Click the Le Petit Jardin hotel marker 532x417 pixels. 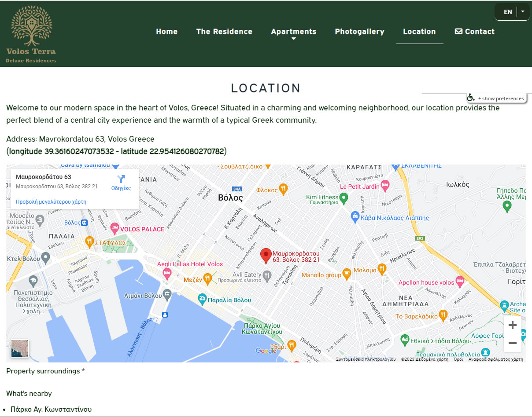click(x=385, y=185)
